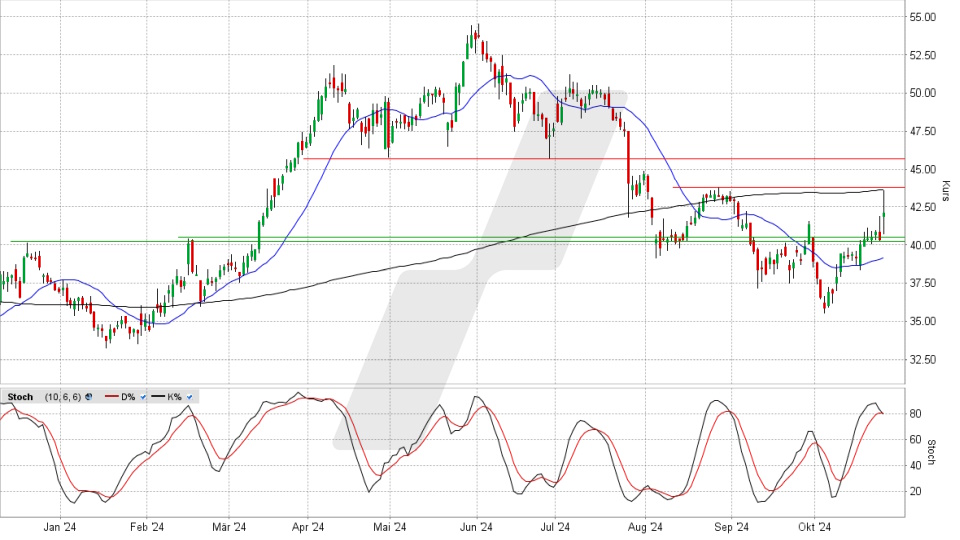Click the Mär '24 date label

pyautogui.click(x=229, y=527)
